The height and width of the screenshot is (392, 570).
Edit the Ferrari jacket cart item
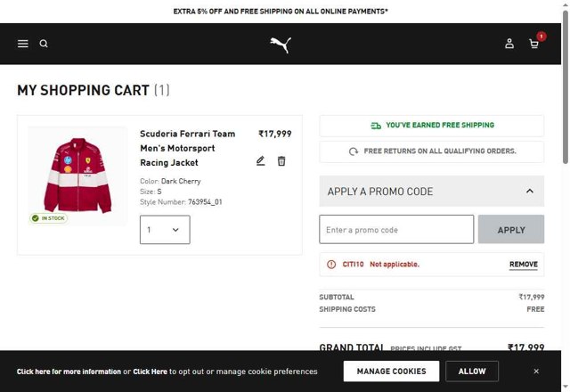261,161
